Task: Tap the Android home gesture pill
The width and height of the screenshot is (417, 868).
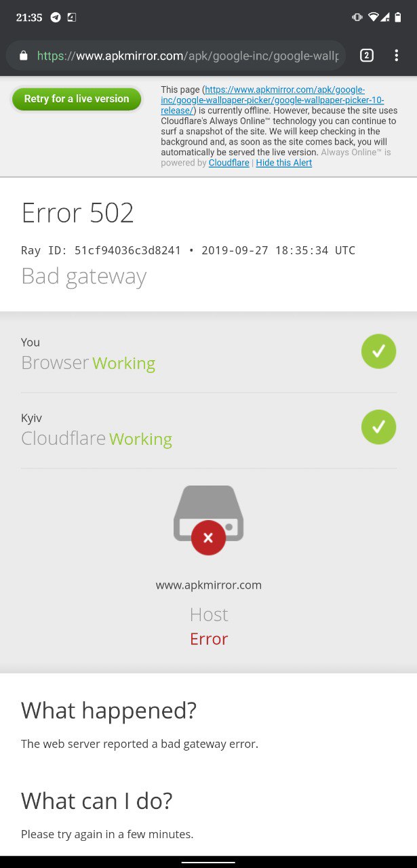Action: (208, 862)
